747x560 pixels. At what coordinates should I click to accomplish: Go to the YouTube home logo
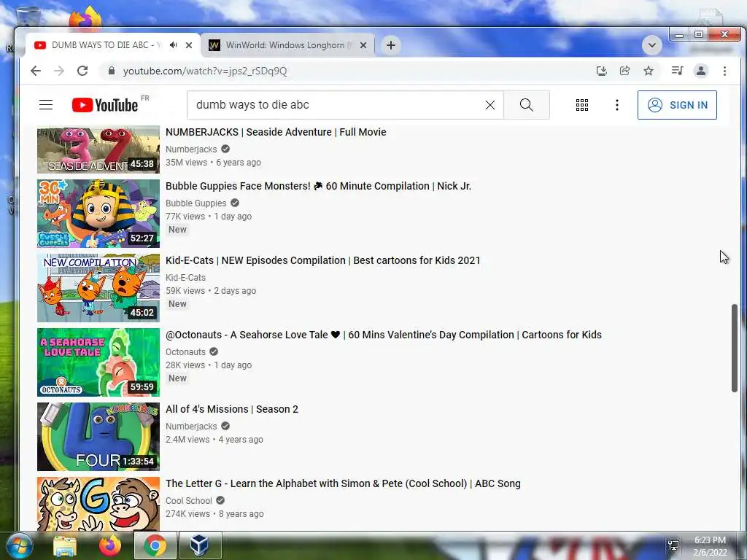tap(105, 105)
